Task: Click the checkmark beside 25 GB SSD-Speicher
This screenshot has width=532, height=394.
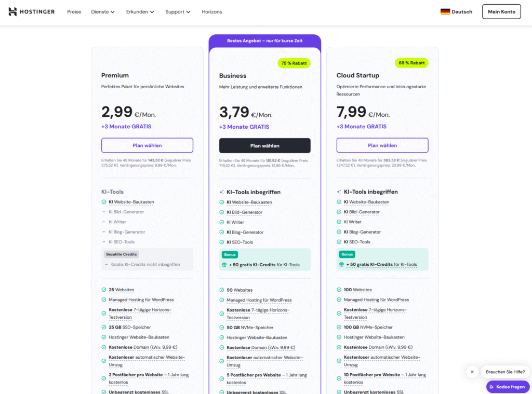Action: [x=104, y=327]
